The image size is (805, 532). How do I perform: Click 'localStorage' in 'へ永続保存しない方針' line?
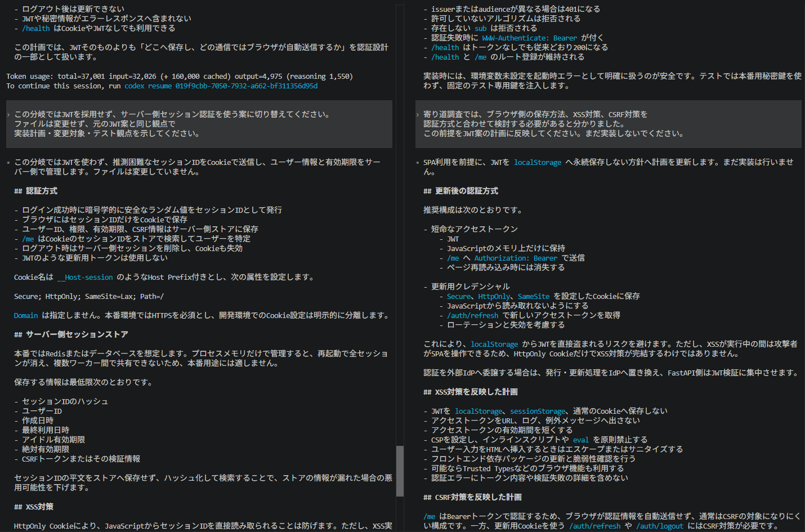pyautogui.click(x=538, y=163)
